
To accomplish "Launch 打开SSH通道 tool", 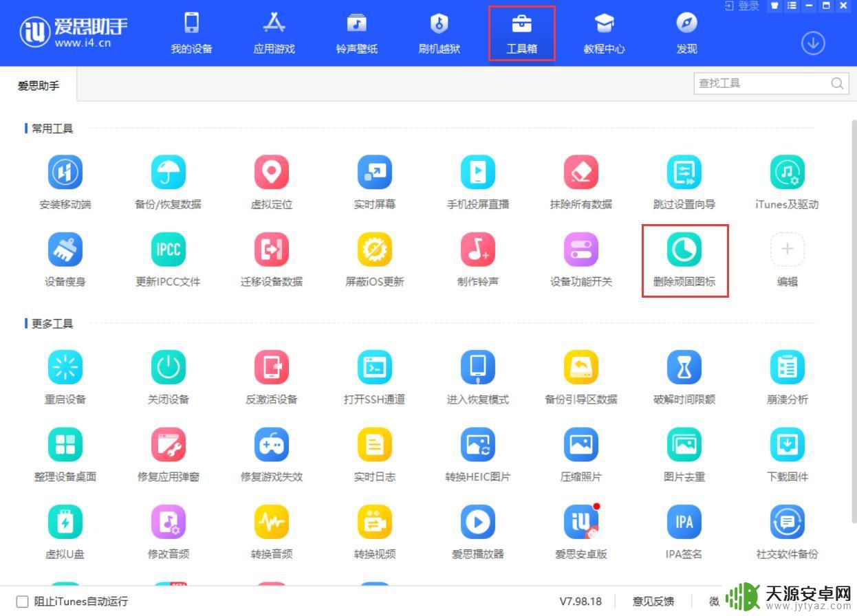I will [375, 367].
